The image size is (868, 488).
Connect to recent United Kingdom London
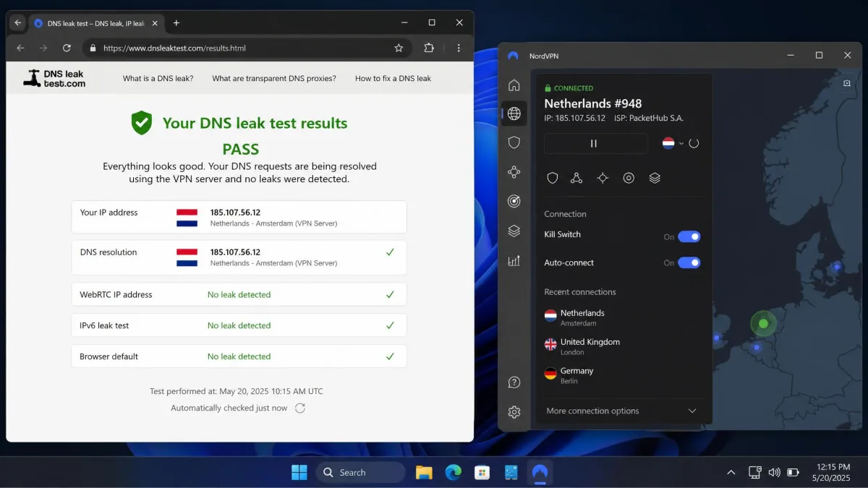(x=622, y=346)
